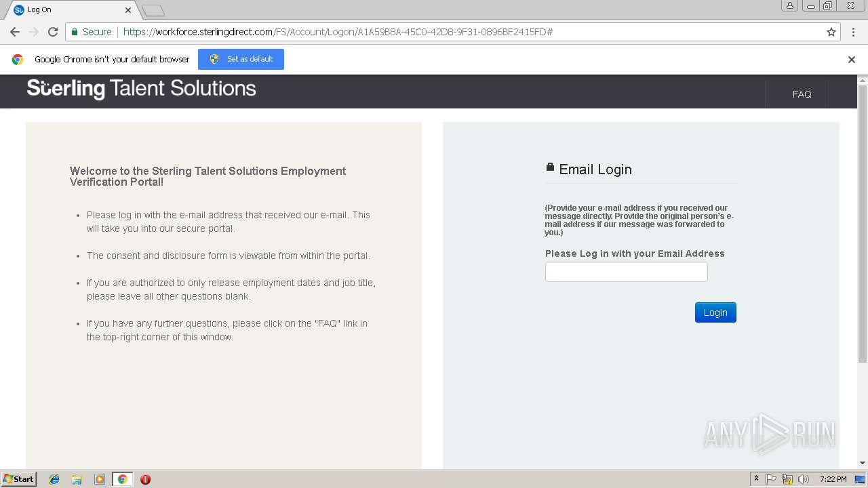
Task: Open Windows Media Player taskbar icon
Action: (x=100, y=479)
